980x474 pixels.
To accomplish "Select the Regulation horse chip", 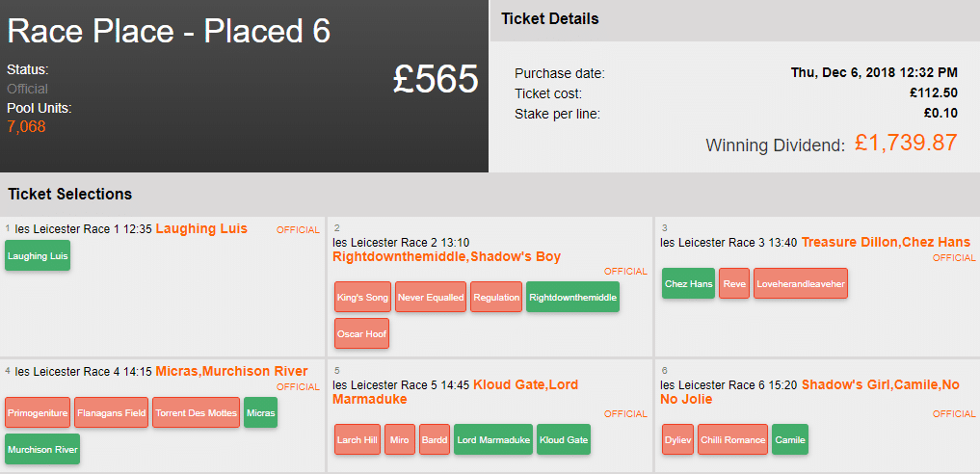I will [x=496, y=298].
